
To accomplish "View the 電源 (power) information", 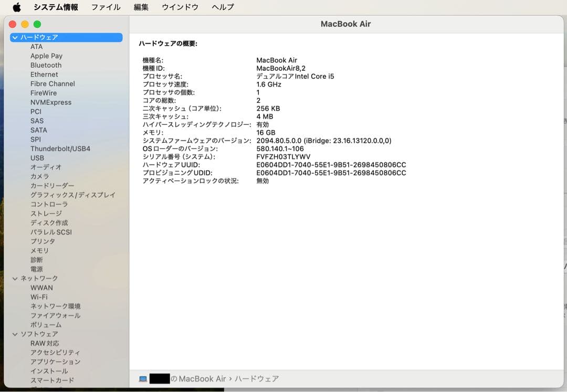I will point(37,269).
